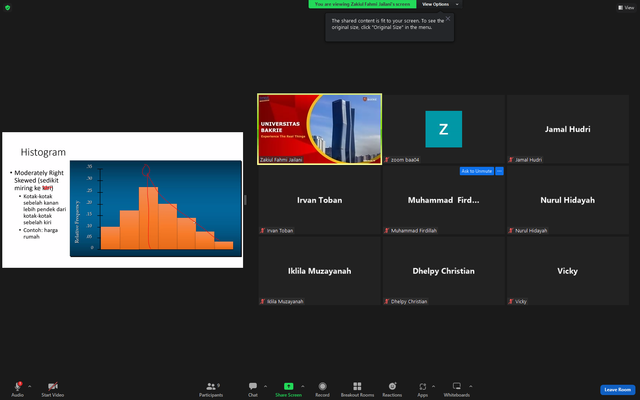This screenshot has height=400, width=640.
Task: Select Dhelpy Christian's participant tile
Action: click(x=444, y=271)
